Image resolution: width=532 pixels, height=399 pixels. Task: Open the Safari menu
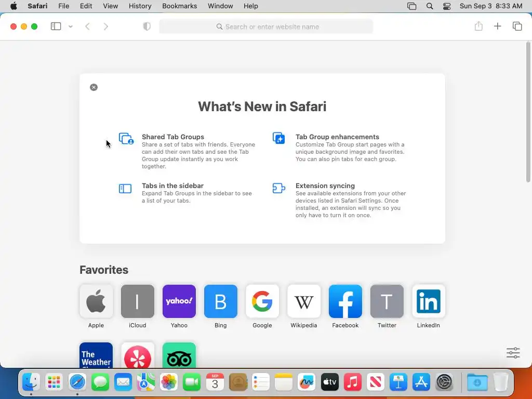[x=37, y=6]
